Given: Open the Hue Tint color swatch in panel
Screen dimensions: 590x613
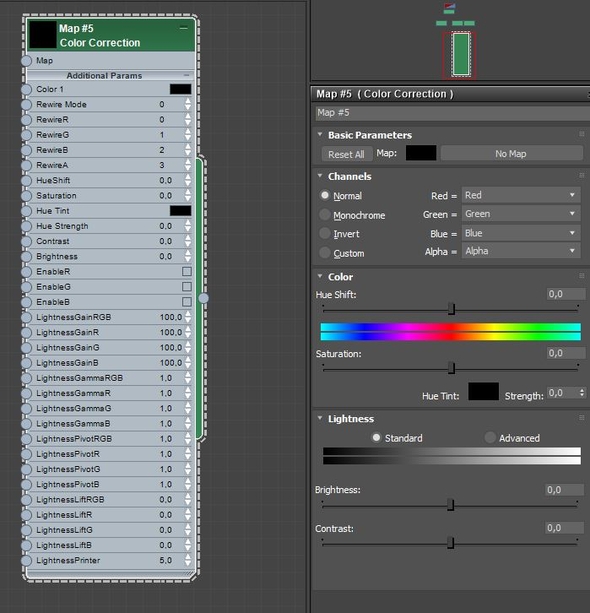Looking at the screenshot, I should coord(483,391).
